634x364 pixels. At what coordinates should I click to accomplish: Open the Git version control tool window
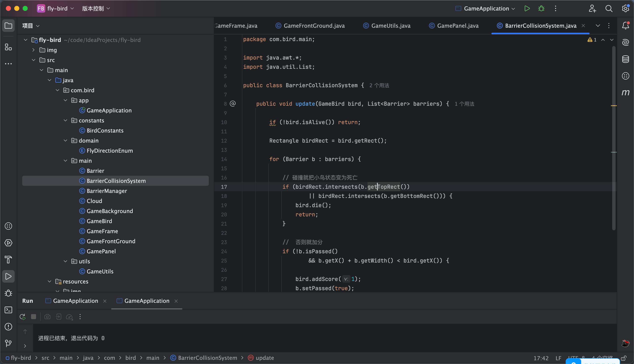[x=8, y=343]
